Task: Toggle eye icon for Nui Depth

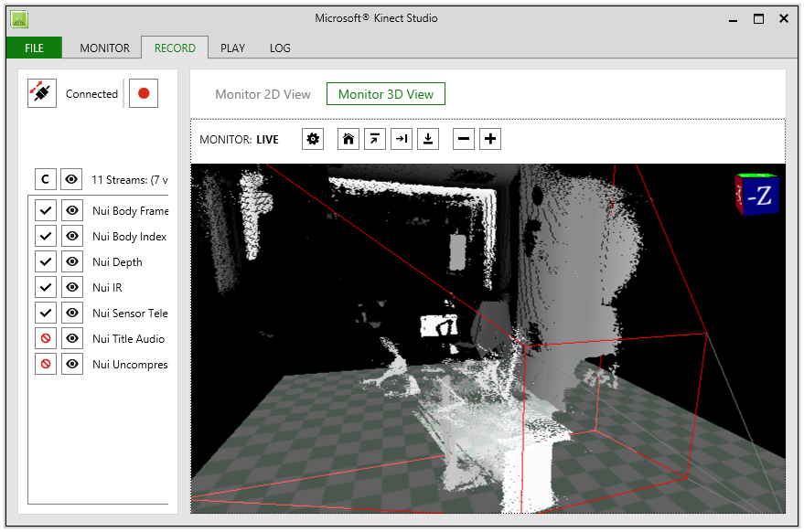Action: click(72, 262)
